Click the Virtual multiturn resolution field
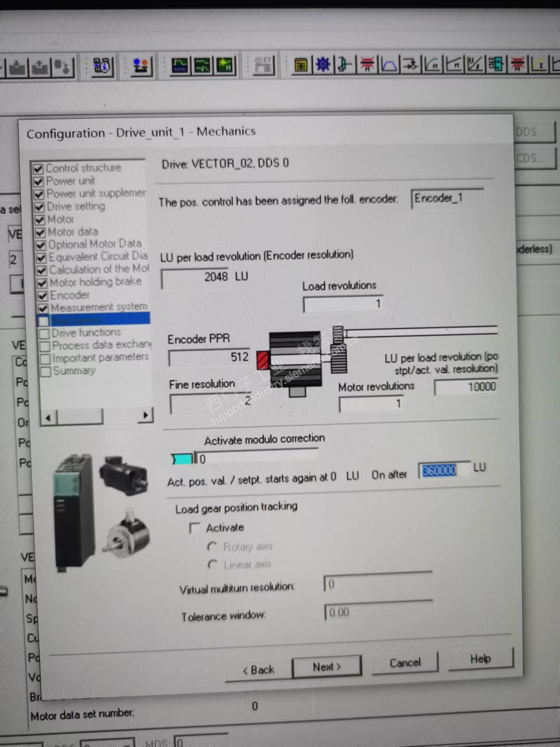The width and height of the screenshot is (560, 747). pos(378,583)
